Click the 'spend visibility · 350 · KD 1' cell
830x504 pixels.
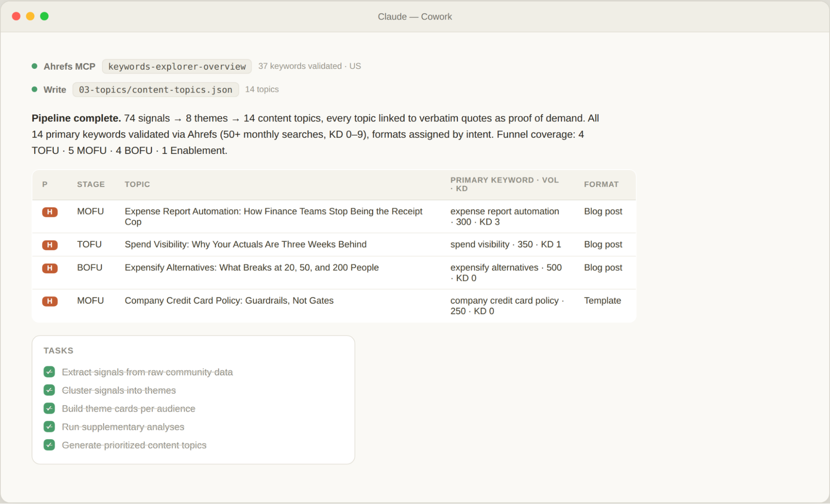click(506, 244)
